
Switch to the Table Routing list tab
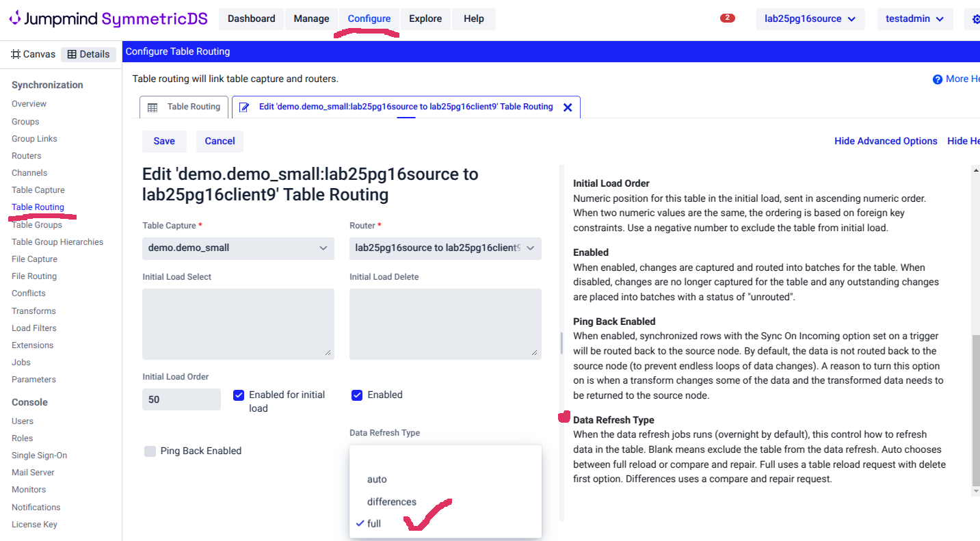(x=185, y=107)
